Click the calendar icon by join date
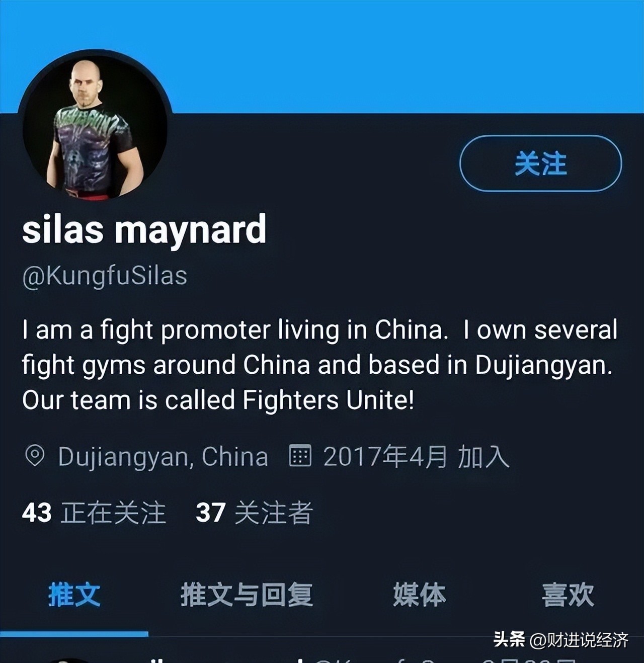The height and width of the screenshot is (663, 644). pos(300,456)
